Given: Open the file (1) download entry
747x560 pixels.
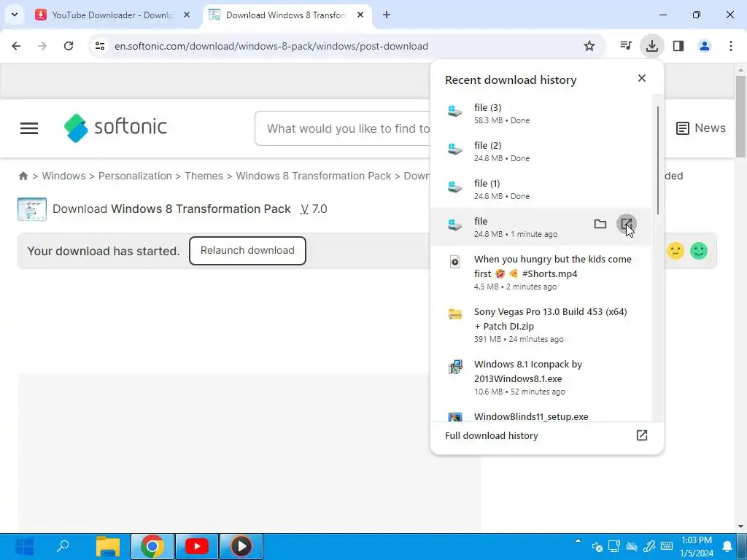Looking at the screenshot, I should 541,189.
